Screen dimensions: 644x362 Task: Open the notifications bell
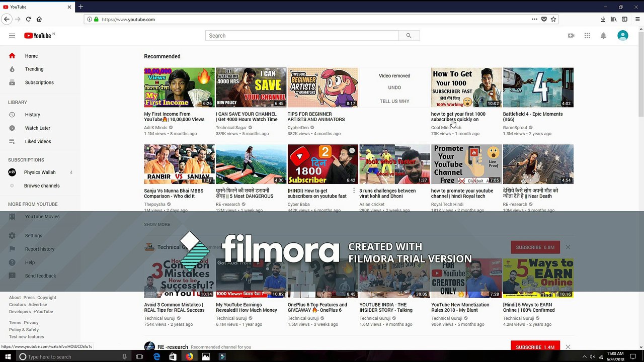603,36
